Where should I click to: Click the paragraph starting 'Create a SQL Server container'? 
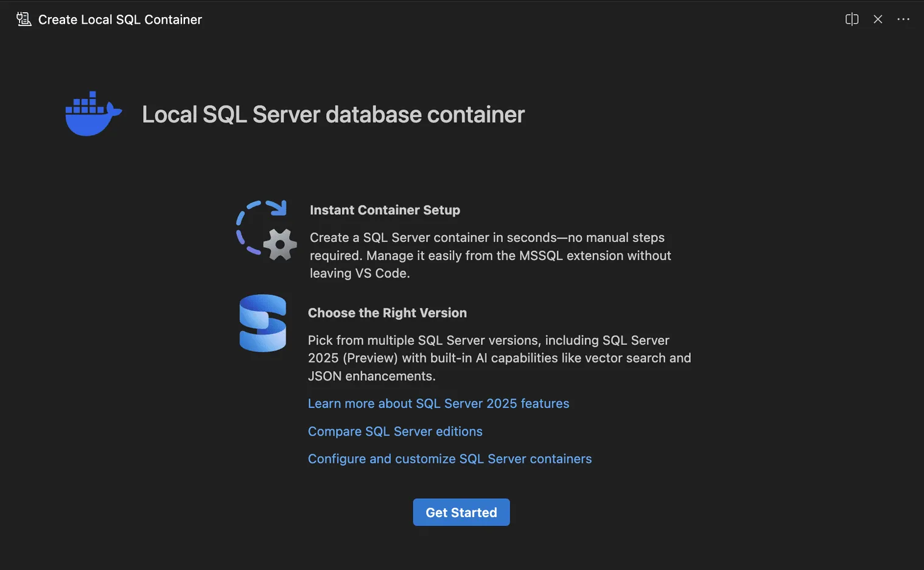click(491, 255)
